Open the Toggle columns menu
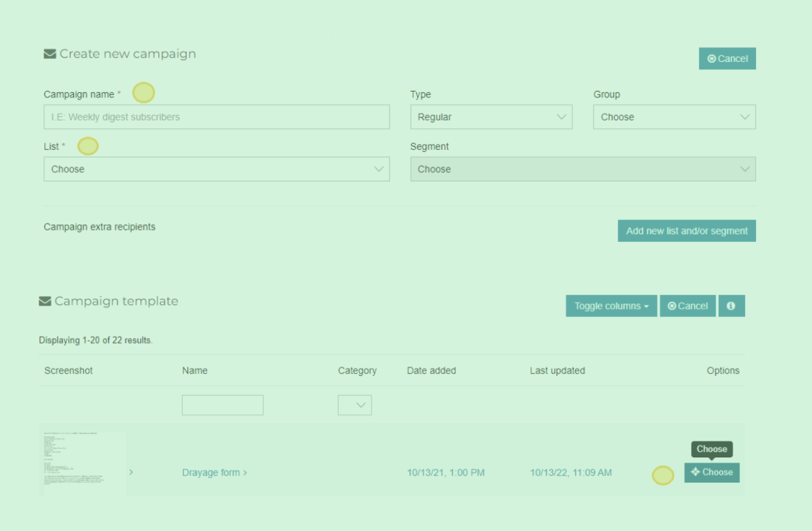 pos(611,306)
